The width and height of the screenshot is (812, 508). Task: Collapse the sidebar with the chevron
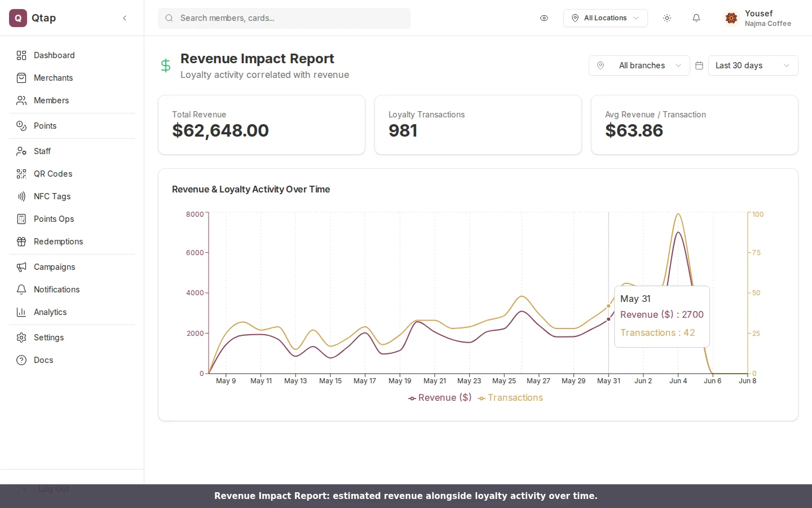click(x=125, y=18)
